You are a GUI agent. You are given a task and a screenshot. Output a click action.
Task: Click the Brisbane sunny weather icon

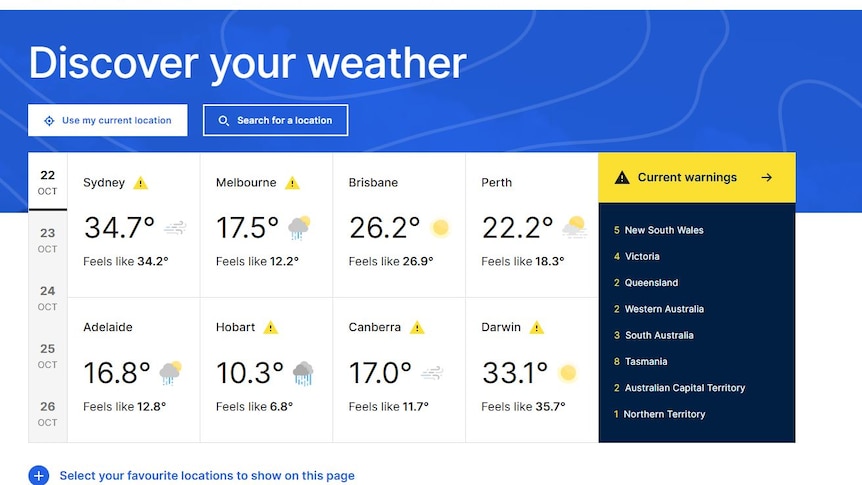440,228
